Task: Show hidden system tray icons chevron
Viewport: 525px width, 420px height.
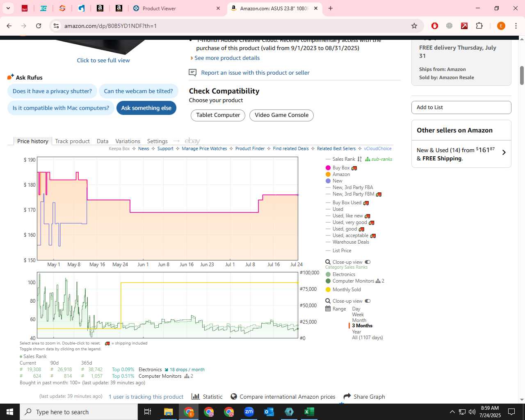Action: point(452,412)
